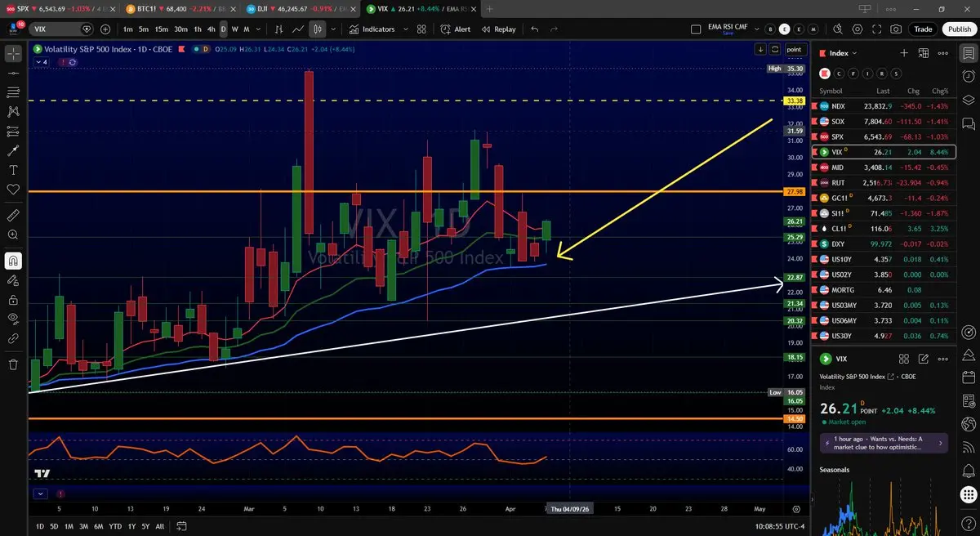Open the Fibonacci tools group
The image size is (980, 536).
(x=13, y=92)
